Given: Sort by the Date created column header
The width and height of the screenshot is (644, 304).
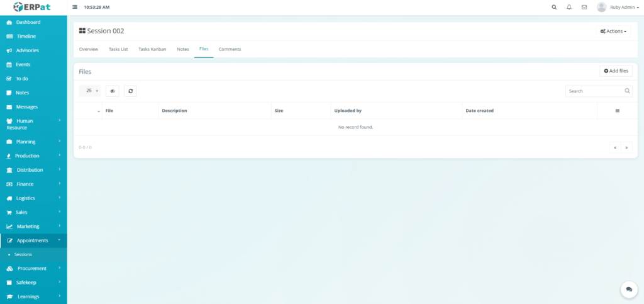Looking at the screenshot, I should [479, 111].
